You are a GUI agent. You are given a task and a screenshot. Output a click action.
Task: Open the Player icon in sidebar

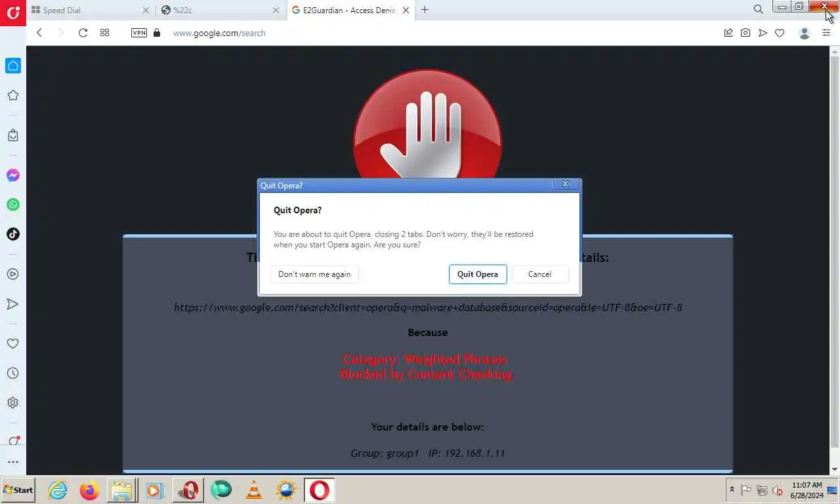[13, 274]
